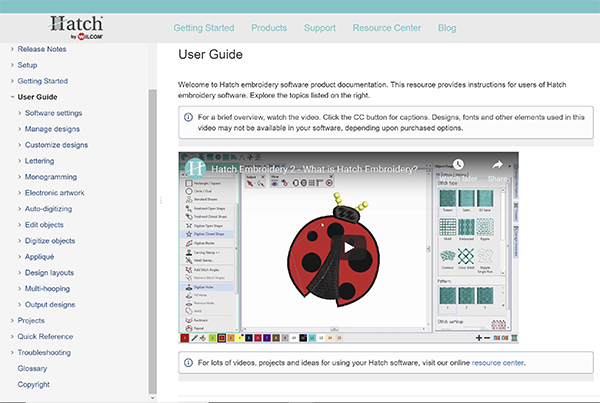Expand the Monogramming chevron
Viewport: 600px width, 403px height.
point(20,177)
